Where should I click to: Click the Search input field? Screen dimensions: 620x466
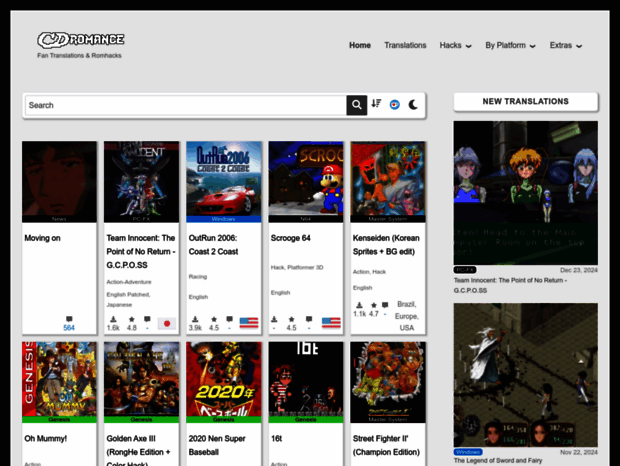point(186,105)
